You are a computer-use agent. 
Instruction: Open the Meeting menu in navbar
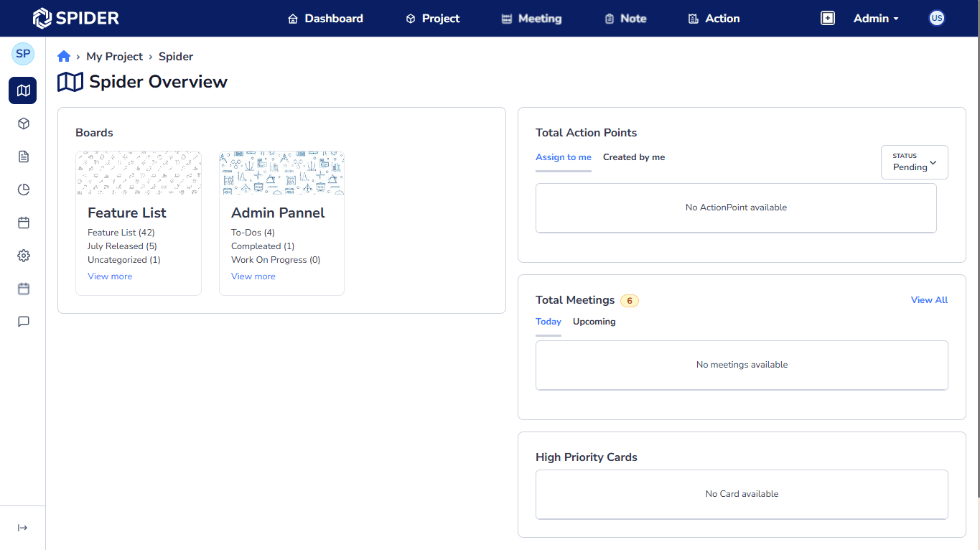pyautogui.click(x=531, y=18)
